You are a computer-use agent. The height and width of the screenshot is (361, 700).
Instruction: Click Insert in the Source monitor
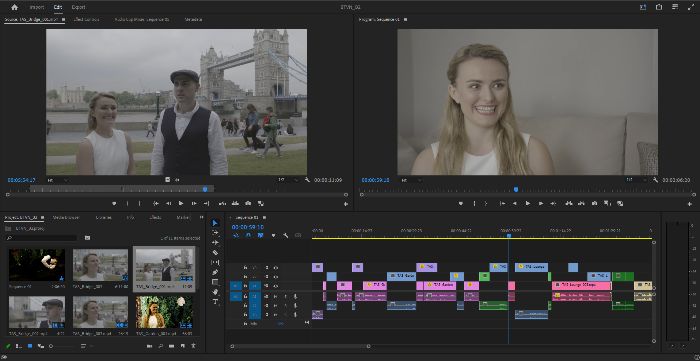222,203
